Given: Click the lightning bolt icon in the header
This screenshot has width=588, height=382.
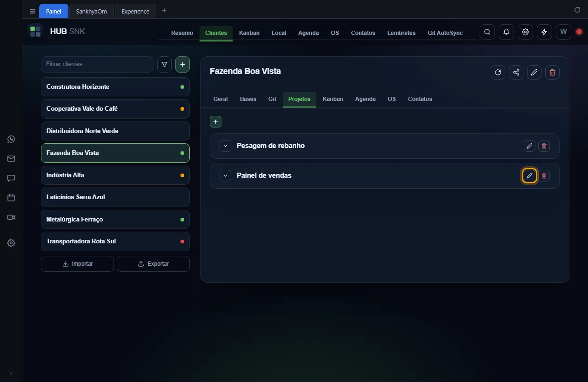Looking at the screenshot, I should click(544, 32).
